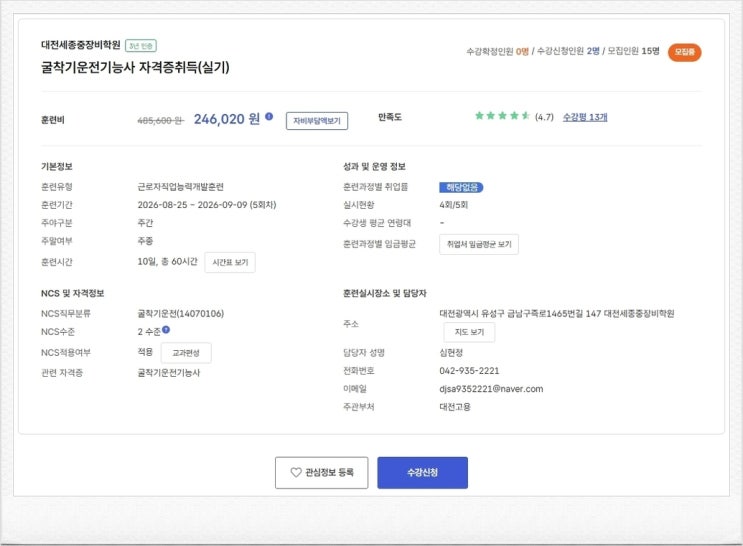Click the star rating icons for 만족도
The height and width of the screenshot is (546, 743).
pyautogui.click(x=502, y=116)
